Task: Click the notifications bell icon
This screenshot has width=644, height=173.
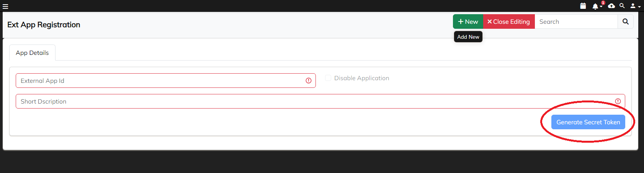Action: click(x=595, y=7)
